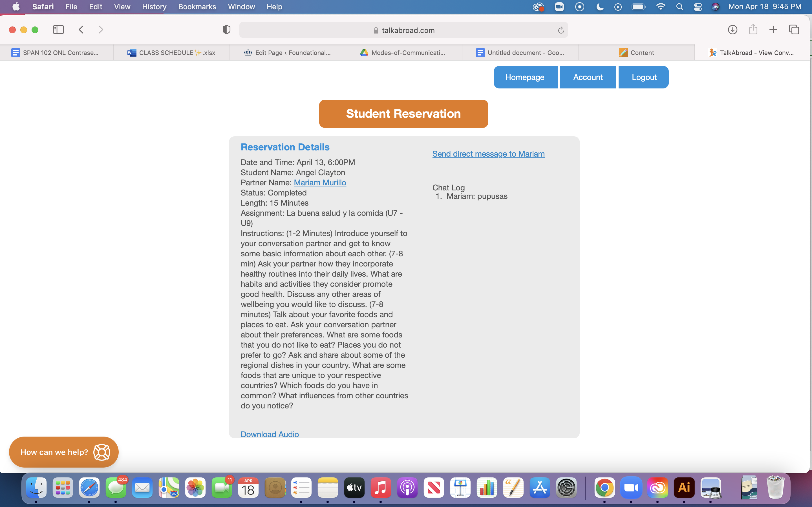Click the Homepage button

[x=525, y=77]
